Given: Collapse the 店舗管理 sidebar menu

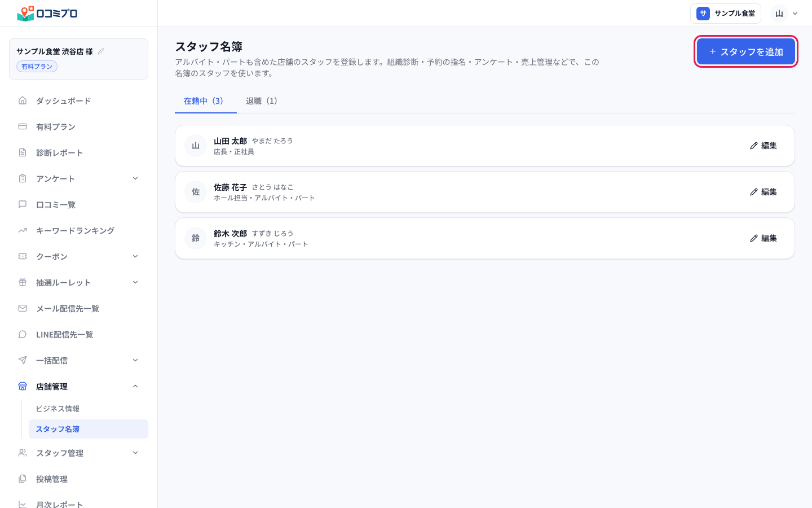Looking at the screenshot, I should [78, 387].
